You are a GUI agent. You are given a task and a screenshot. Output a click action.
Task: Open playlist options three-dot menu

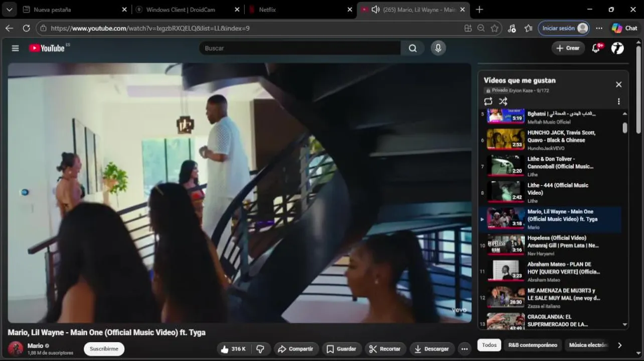618,101
